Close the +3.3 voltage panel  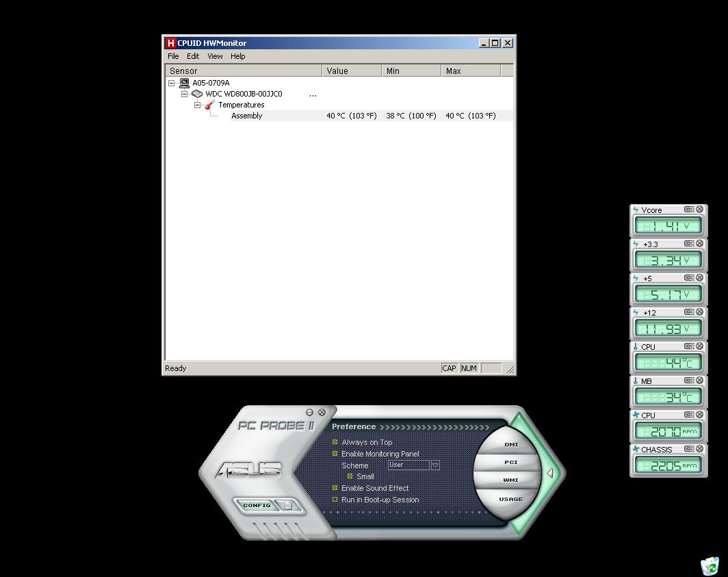click(x=699, y=244)
